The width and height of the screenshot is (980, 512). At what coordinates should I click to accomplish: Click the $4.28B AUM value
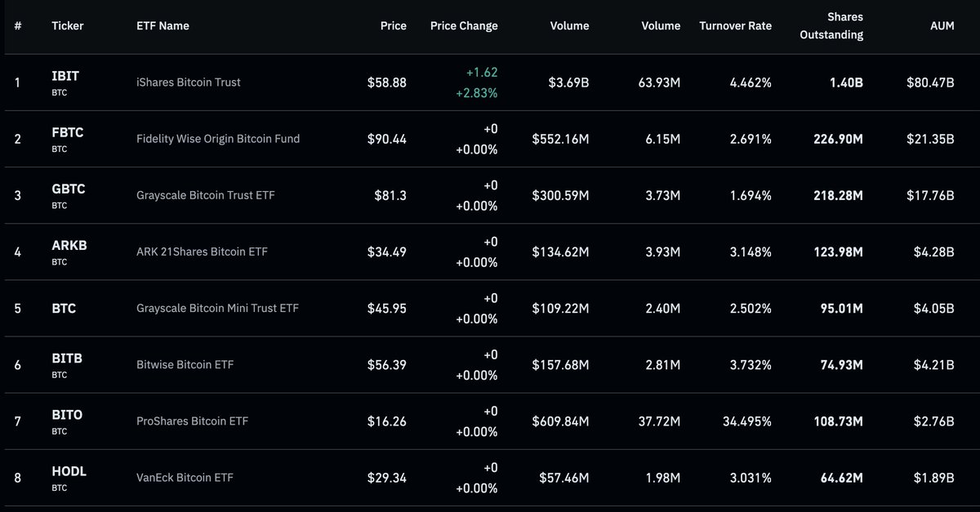tap(933, 252)
